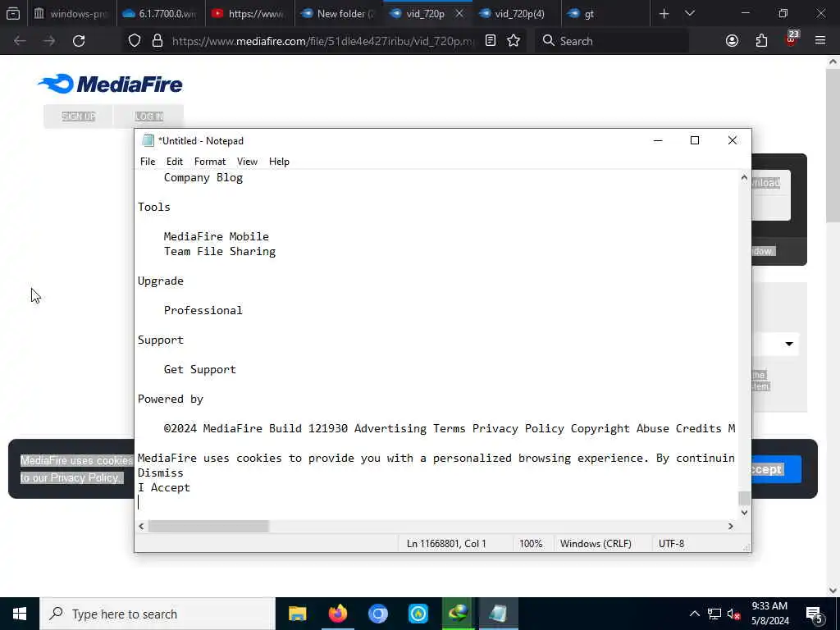
Task: Click Notepad horizontal scroll left arrow
Action: click(x=141, y=526)
